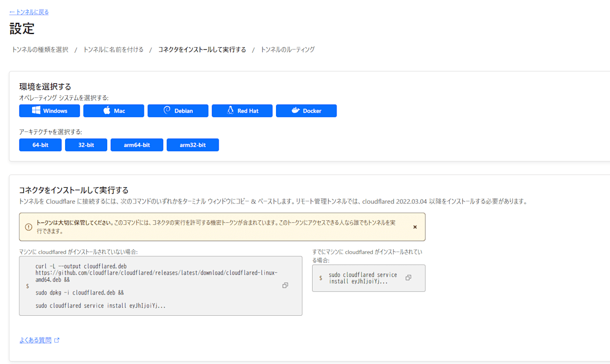This screenshot has width=610, height=364.
Task: Choose the Docker environment button
Action: tap(306, 111)
